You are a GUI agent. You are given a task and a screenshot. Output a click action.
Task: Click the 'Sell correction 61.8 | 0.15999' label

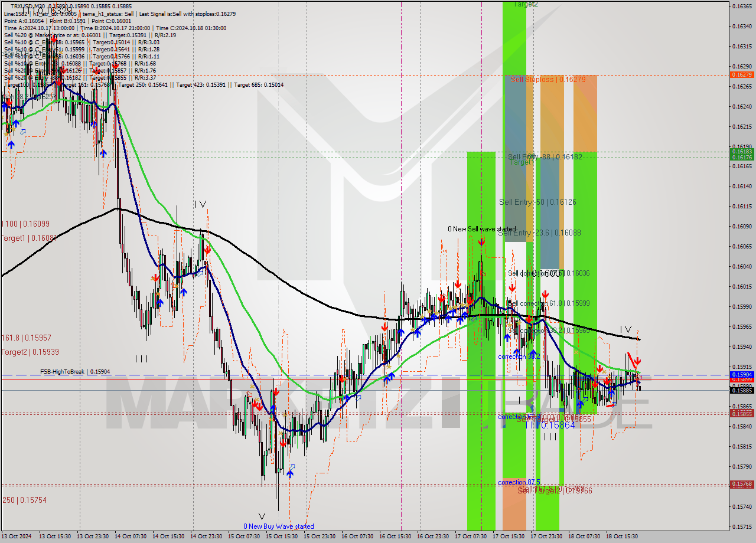pyautogui.click(x=549, y=303)
